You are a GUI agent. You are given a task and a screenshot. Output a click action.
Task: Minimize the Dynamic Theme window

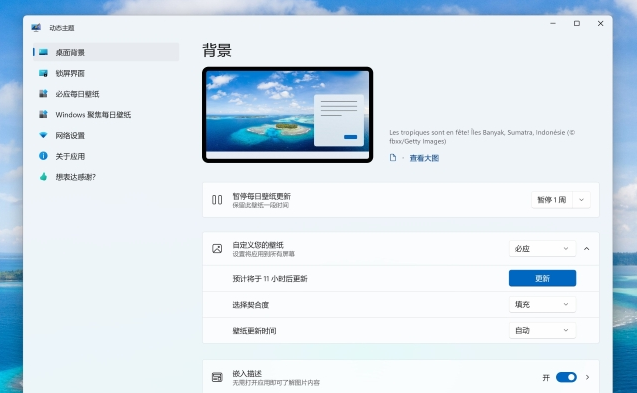click(553, 24)
